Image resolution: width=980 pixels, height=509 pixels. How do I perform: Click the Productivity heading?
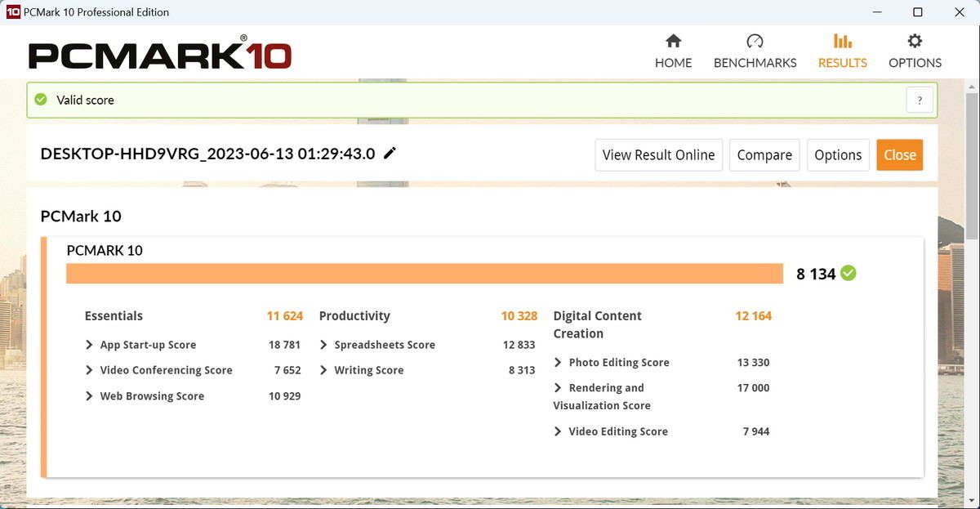coord(354,316)
